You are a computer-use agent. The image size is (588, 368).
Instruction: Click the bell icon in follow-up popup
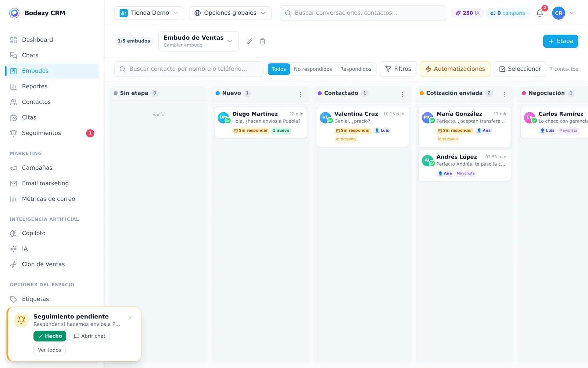coord(21,320)
